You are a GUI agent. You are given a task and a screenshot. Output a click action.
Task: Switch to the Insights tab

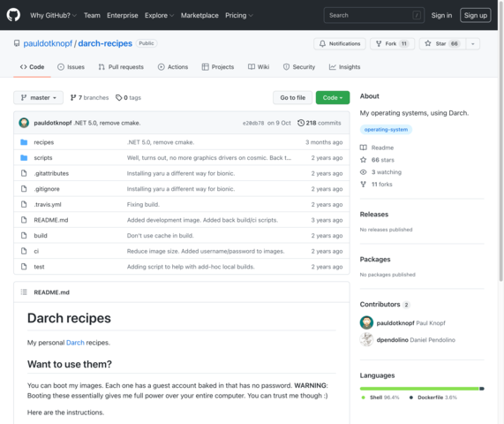click(344, 67)
